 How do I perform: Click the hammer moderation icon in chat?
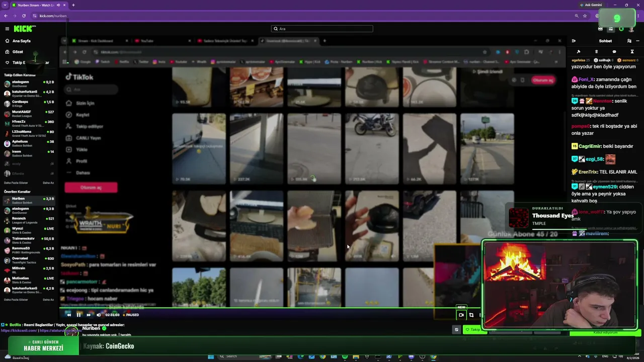click(x=579, y=52)
